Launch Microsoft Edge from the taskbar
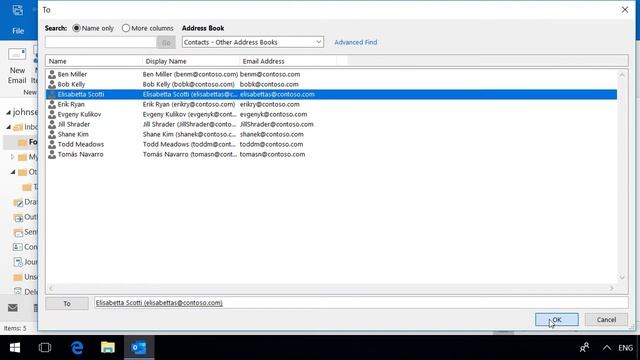Screen dimensions: 640x360 coord(77,347)
